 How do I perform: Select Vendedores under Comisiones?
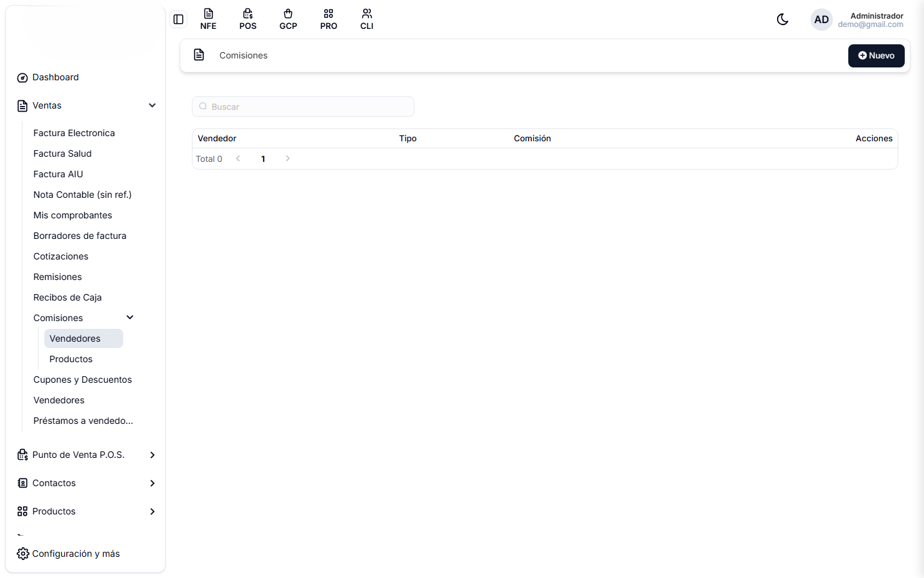pos(83,338)
